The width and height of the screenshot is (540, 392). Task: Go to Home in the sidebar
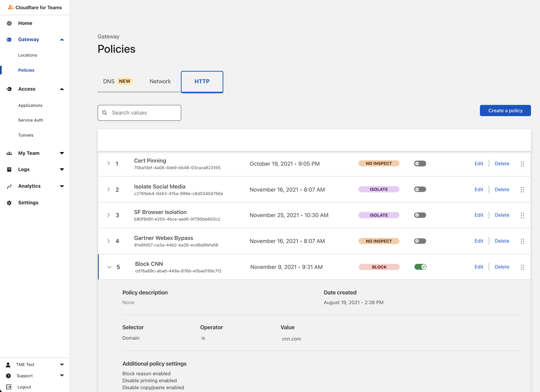[x=25, y=23]
